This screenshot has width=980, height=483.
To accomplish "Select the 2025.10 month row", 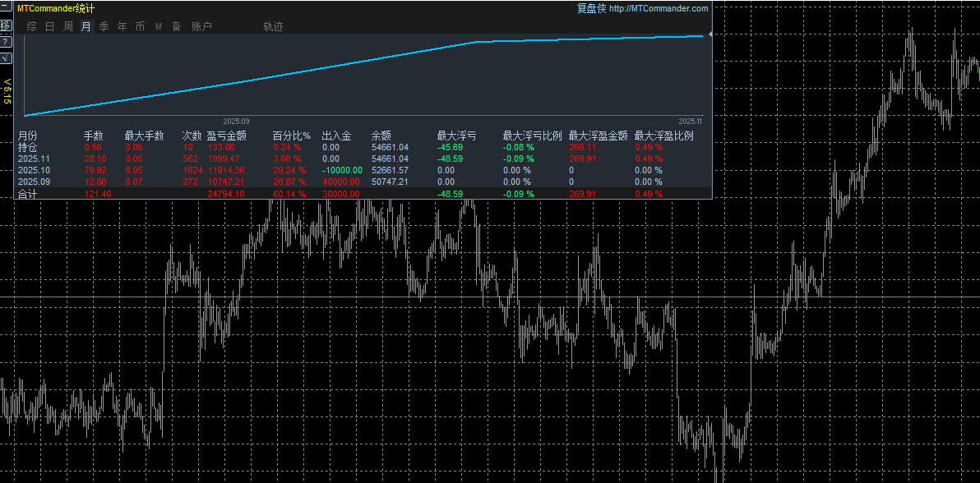I will tap(32, 170).
